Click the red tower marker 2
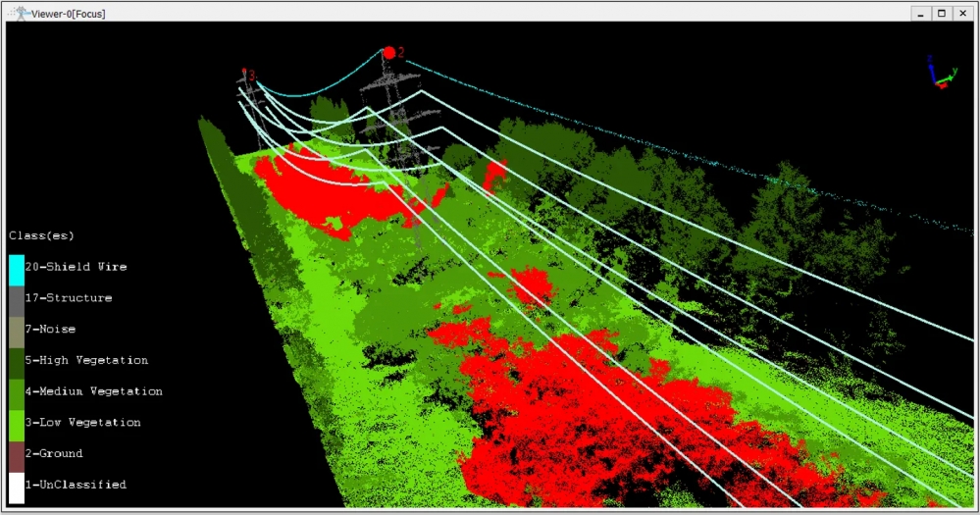This screenshot has height=515, width=980. pyautogui.click(x=389, y=53)
